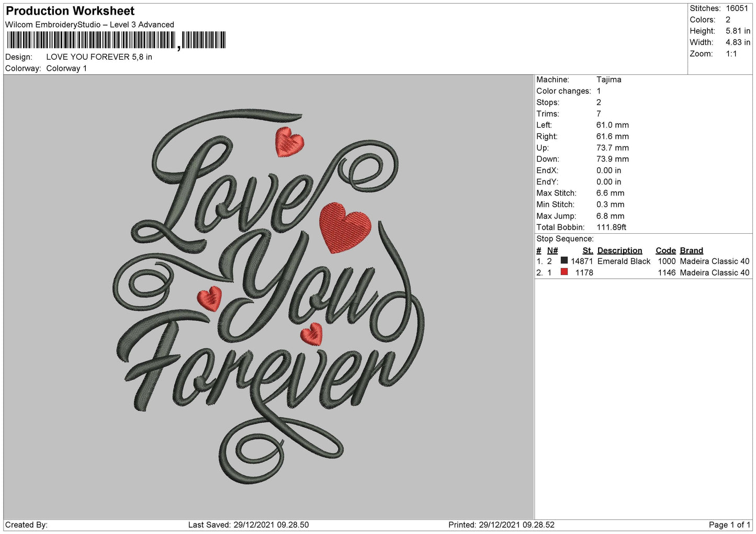Select the 'LOVE YOU FOREVER 5,8 in' design name
Screen dimensions: 756x534
(x=99, y=57)
